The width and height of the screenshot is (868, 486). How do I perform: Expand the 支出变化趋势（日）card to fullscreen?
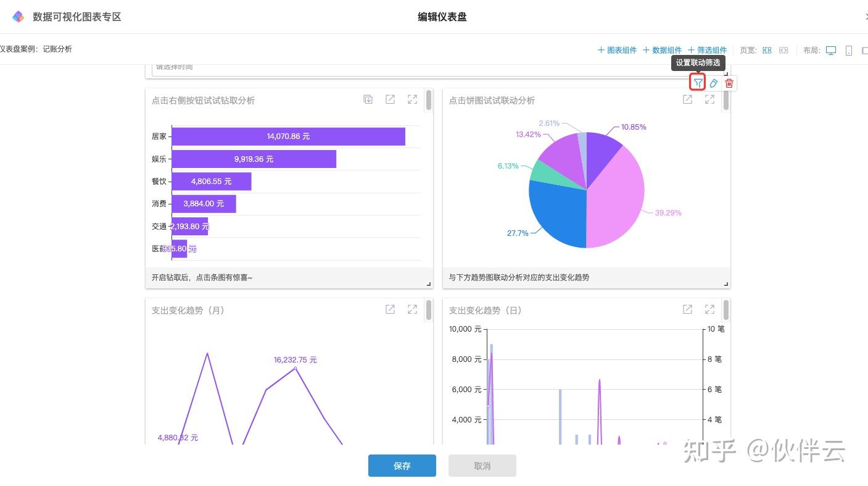(710, 309)
